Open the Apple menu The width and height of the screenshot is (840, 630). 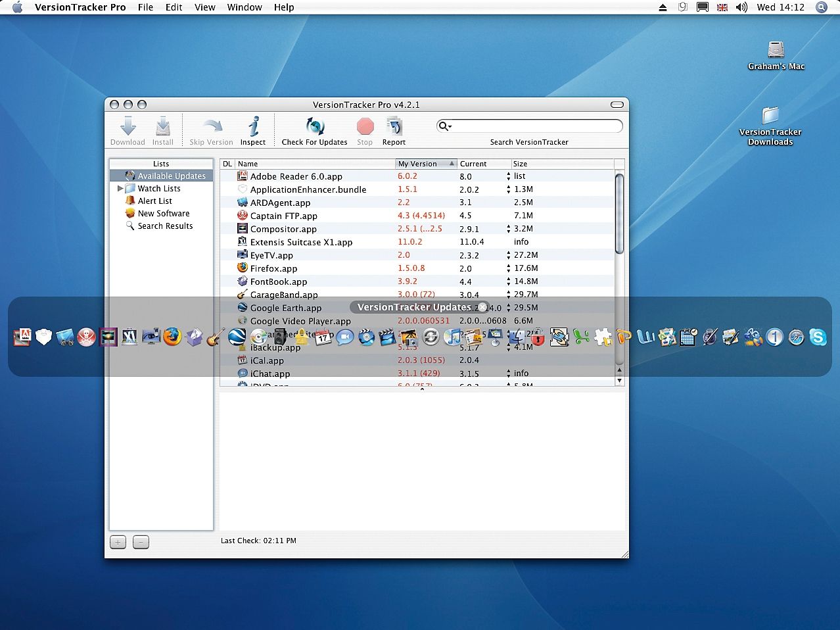pyautogui.click(x=18, y=7)
